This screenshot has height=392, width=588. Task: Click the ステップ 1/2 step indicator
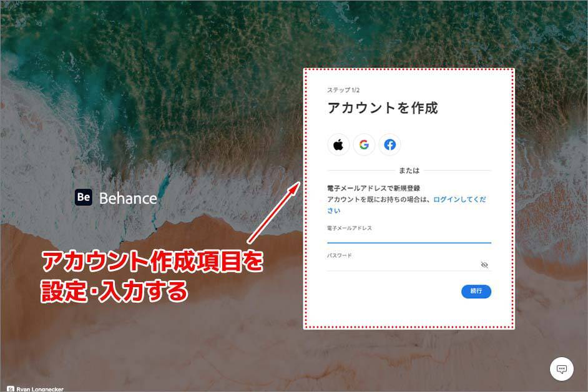coord(343,90)
